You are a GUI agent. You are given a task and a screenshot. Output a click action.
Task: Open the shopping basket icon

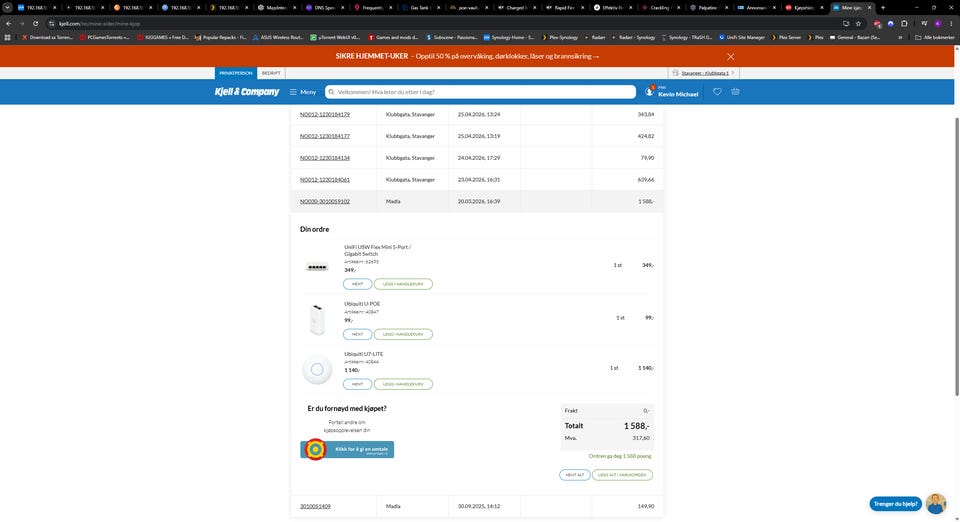(735, 92)
